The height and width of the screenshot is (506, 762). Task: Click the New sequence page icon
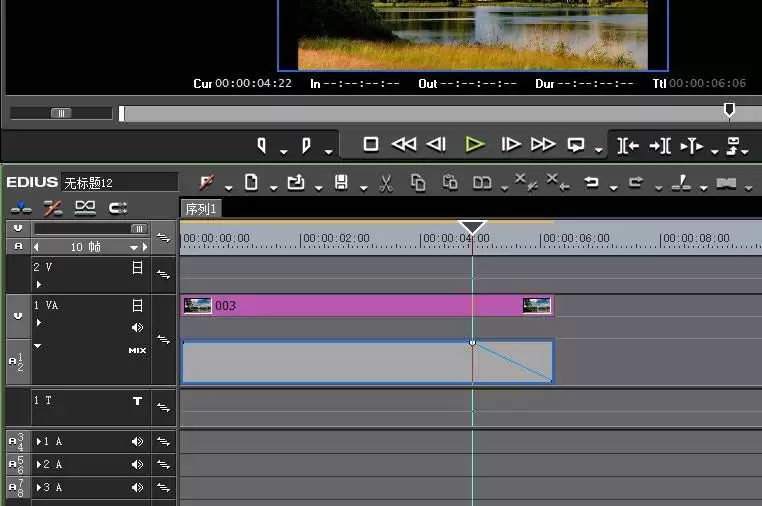coord(251,183)
